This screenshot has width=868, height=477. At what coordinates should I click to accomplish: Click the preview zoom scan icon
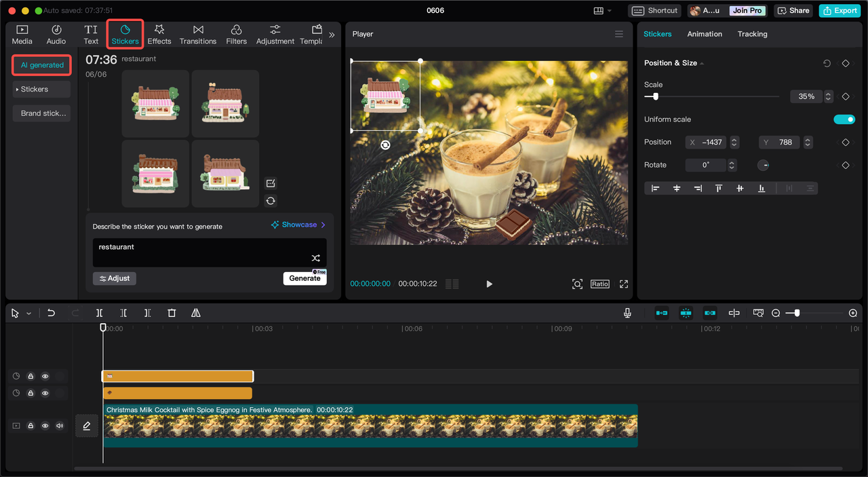[577, 284]
